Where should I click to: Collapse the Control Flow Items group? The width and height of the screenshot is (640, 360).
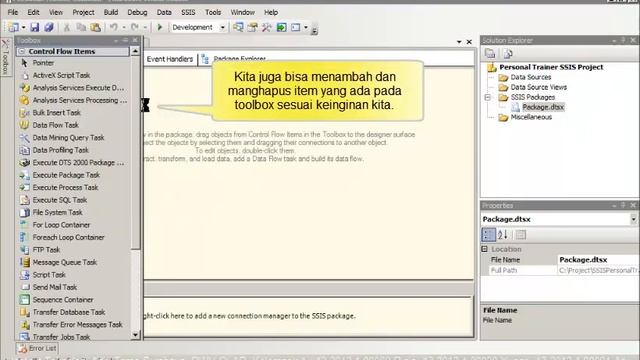[22, 51]
